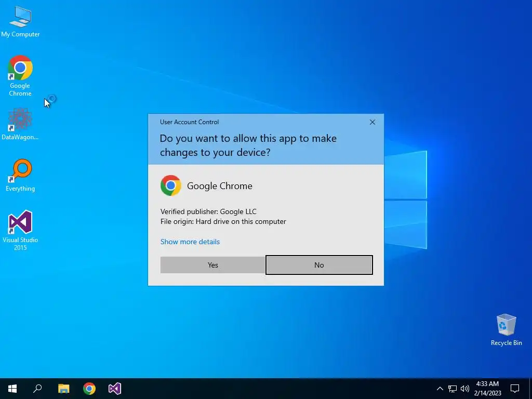The image size is (532, 399).
Task: Open the Windows Start menu
Action: (12, 389)
